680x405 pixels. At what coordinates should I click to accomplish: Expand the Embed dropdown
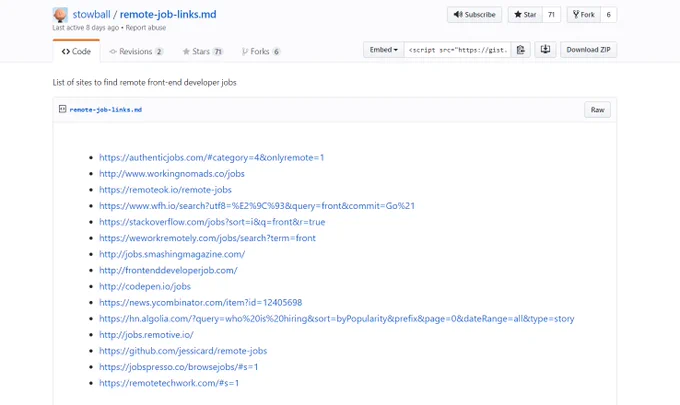[x=383, y=50]
